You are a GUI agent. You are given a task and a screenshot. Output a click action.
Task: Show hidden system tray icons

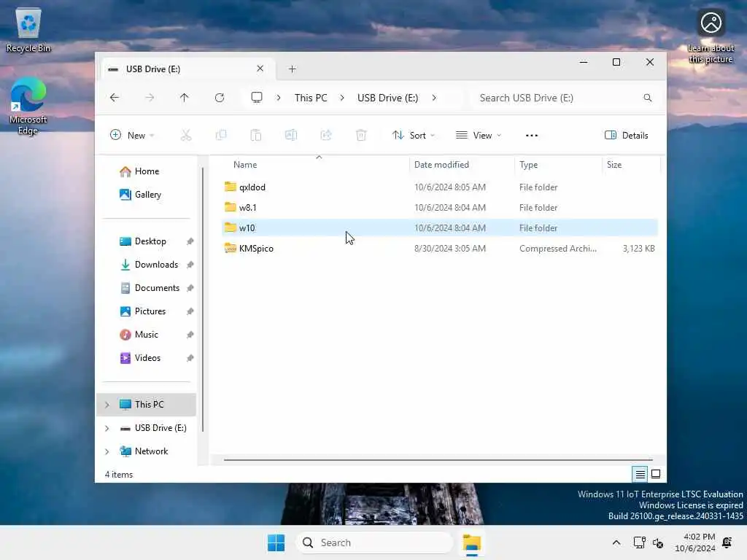click(x=616, y=542)
